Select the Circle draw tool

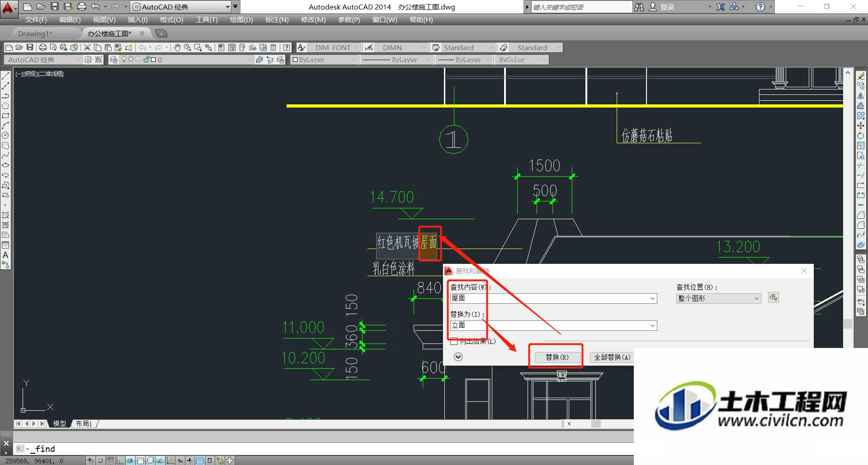click(x=5, y=136)
